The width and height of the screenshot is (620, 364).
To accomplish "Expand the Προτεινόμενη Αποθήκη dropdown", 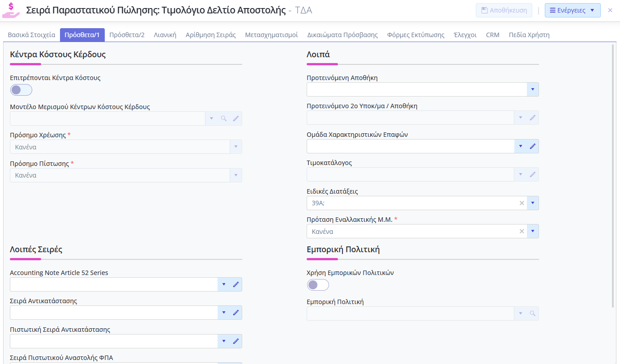I will pos(532,89).
